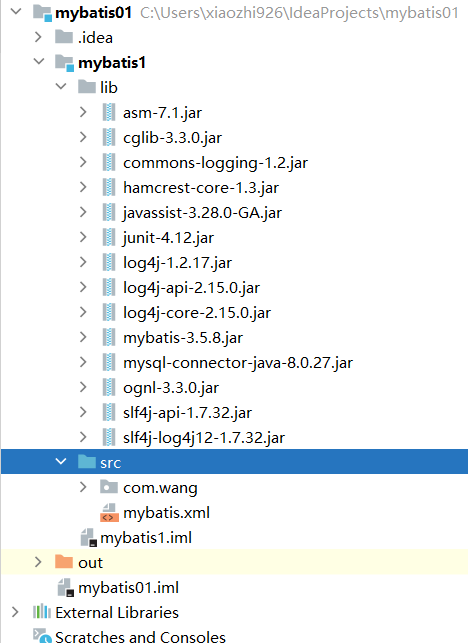Viewport: 468px width, 643px height.
Task: Select the log4j-api-2.15.0.jar file name
Action: (192, 288)
